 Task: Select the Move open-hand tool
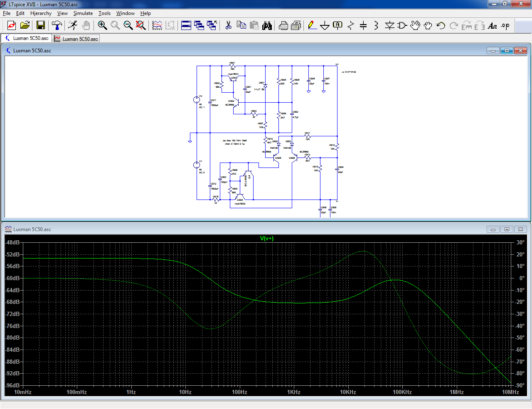point(415,25)
